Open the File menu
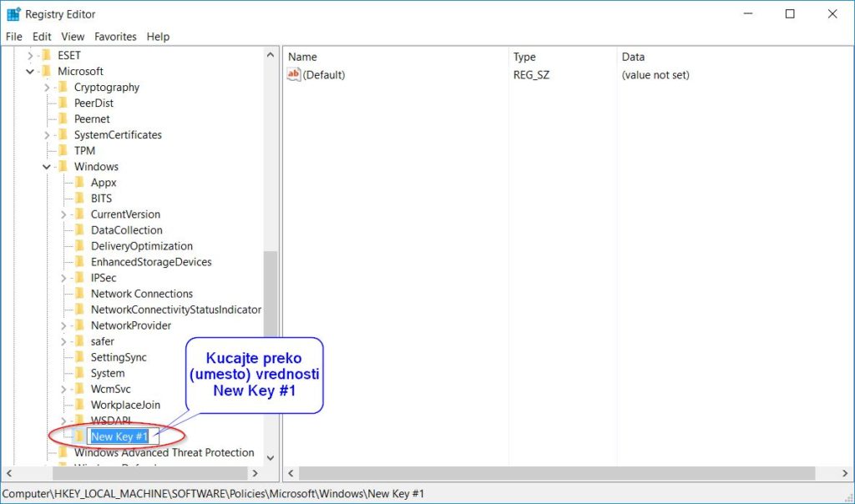Viewport: 855px width, 504px height. point(13,37)
